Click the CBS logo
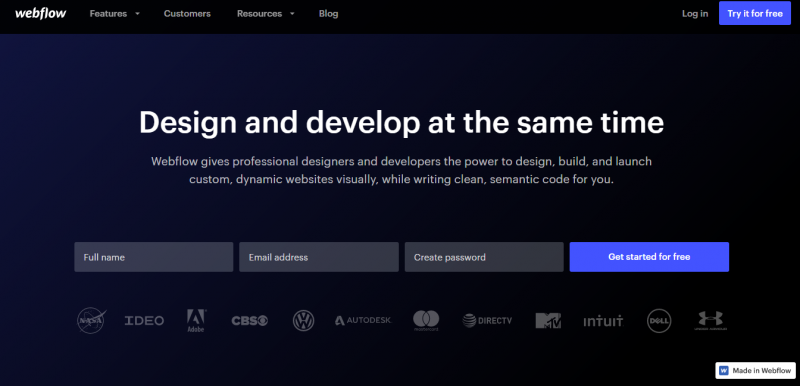Image resolution: width=800 pixels, height=386 pixels. 249,321
